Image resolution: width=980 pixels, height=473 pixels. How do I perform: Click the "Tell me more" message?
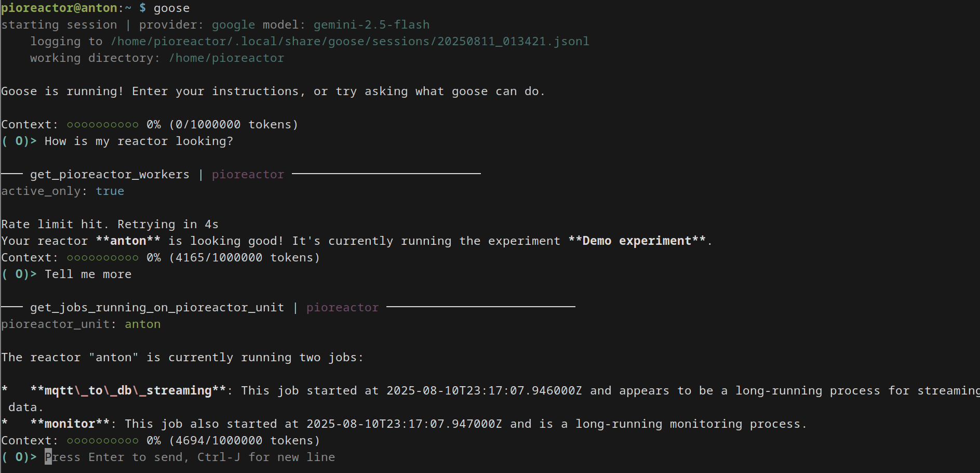[88, 274]
